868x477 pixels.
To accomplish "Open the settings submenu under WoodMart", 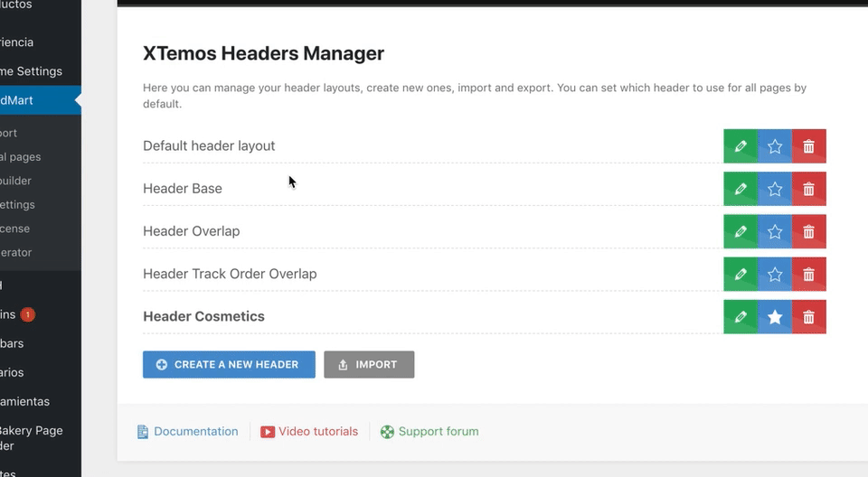I will coord(18,205).
